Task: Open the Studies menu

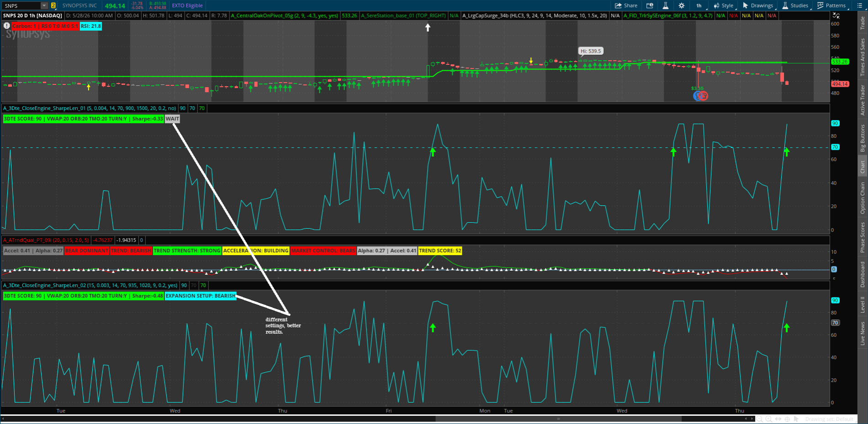Action: click(x=796, y=5)
